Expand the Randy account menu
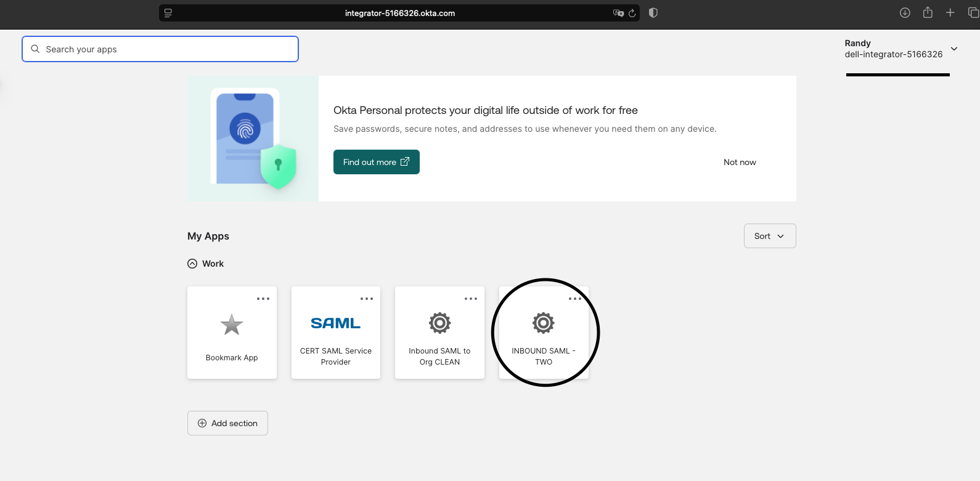The image size is (980, 481). 954,49
